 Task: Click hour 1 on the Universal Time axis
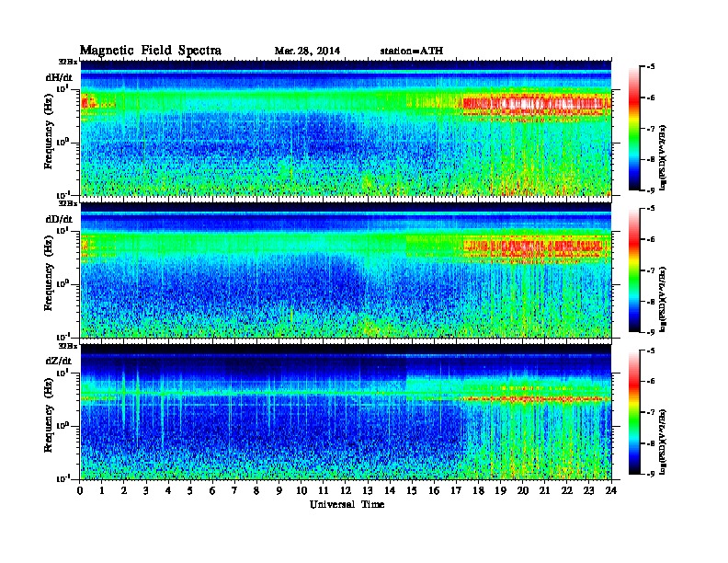point(103,490)
